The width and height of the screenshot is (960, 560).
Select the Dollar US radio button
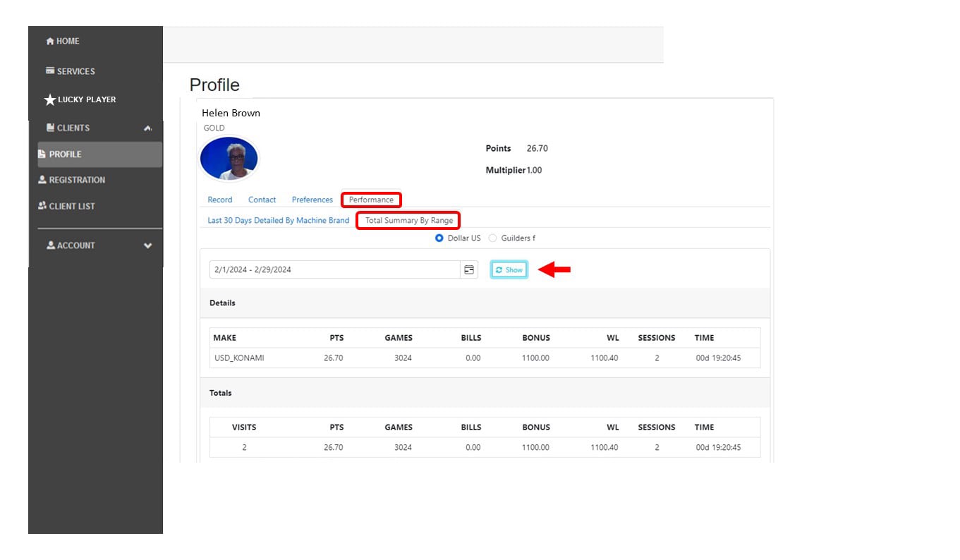coord(439,238)
